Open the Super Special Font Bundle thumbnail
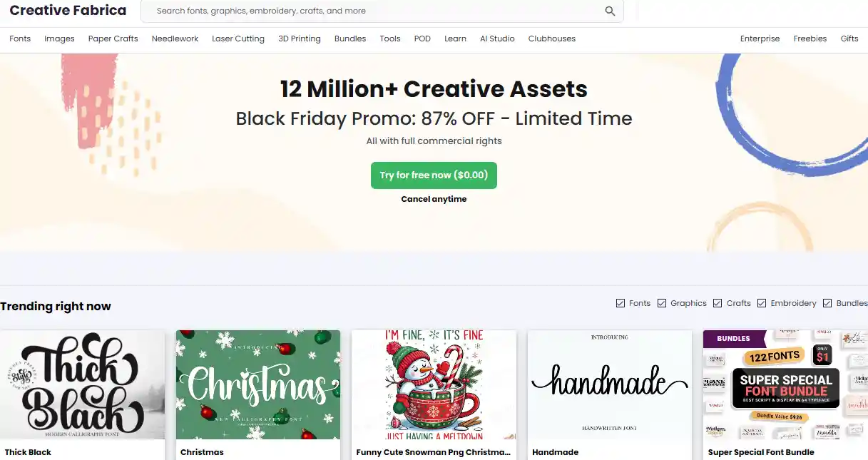The height and width of the screenshot is (460, 868). pos(785,385)
